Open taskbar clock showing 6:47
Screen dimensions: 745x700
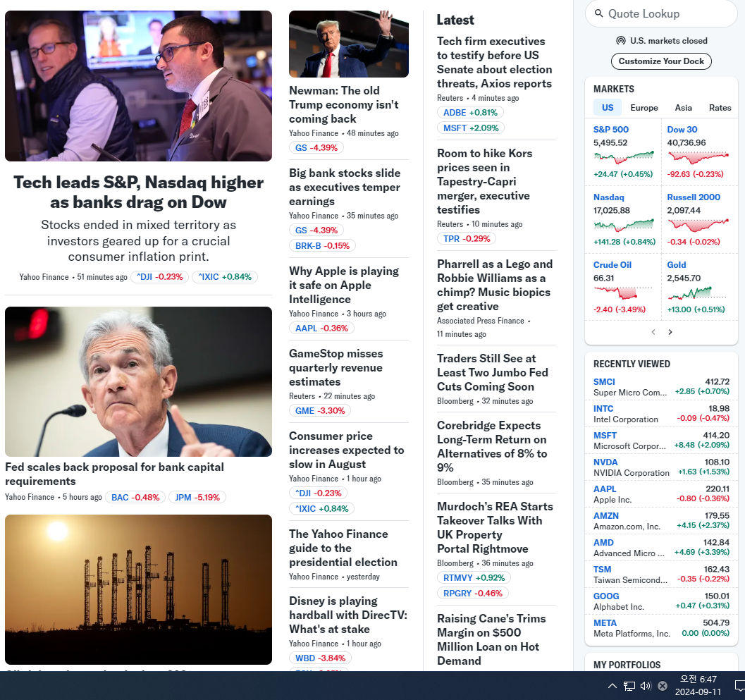click(698, 685)
